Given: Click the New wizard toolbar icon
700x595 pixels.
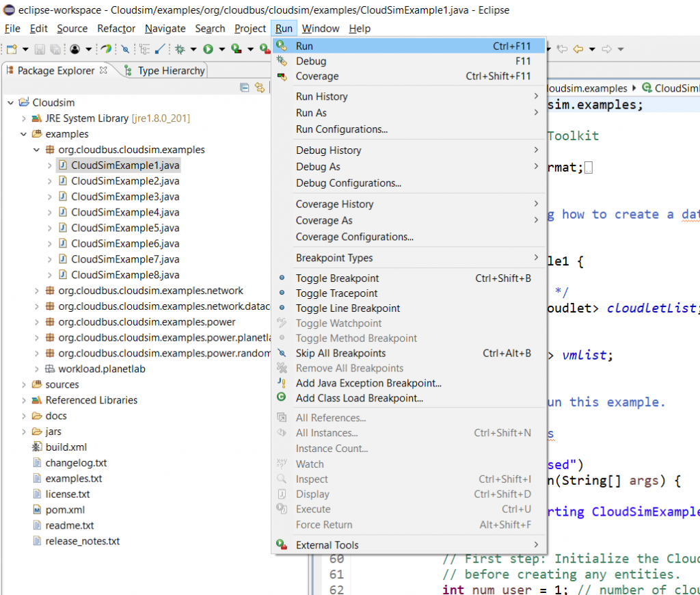Looking at the screenshot, I should pos(12,49).
